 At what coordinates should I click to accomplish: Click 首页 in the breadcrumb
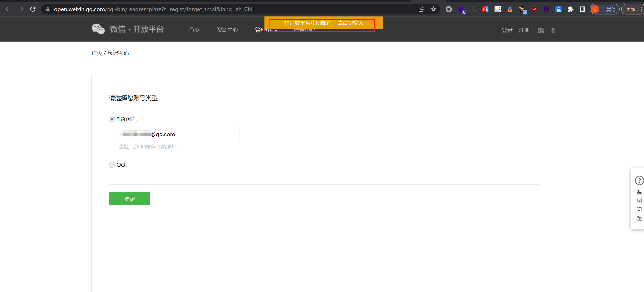pyautogui.click(x=97, y=53)
